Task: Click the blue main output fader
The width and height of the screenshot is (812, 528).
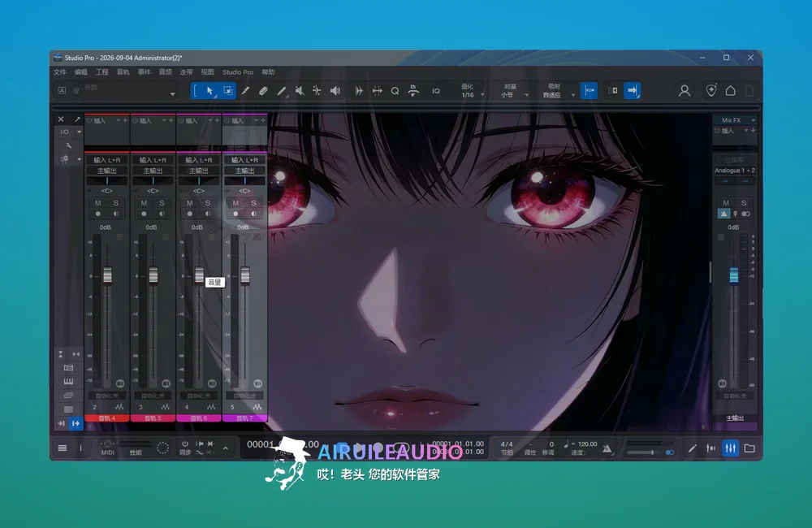Action: pyautogui.click(x=734, y=275)
